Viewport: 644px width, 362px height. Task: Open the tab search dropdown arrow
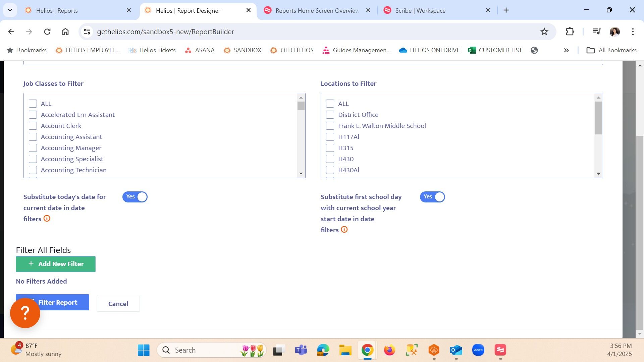pyautogui.click(x=10, y=10)
